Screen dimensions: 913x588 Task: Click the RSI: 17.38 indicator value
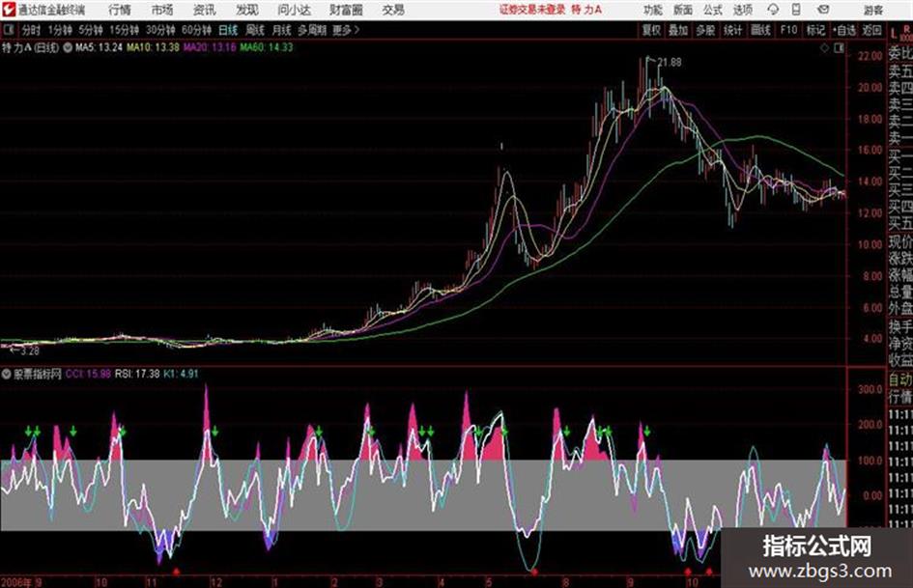[137, 374]
